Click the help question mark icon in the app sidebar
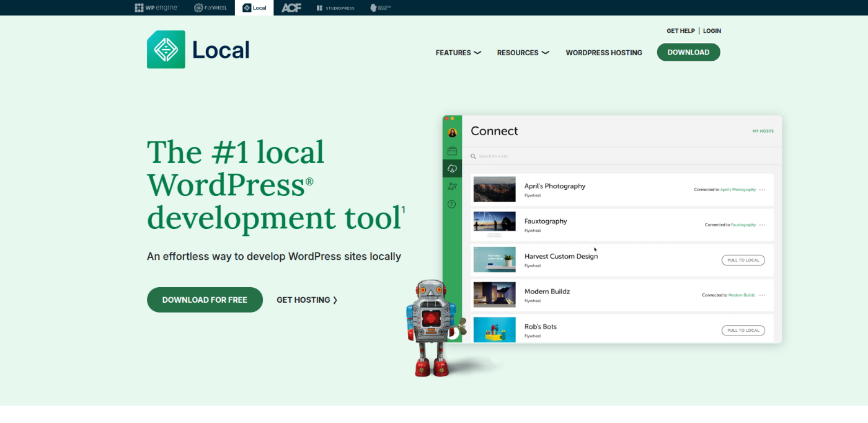Viewport: 868px width, 423px height. pyautogui.click(x=452, y=204)
